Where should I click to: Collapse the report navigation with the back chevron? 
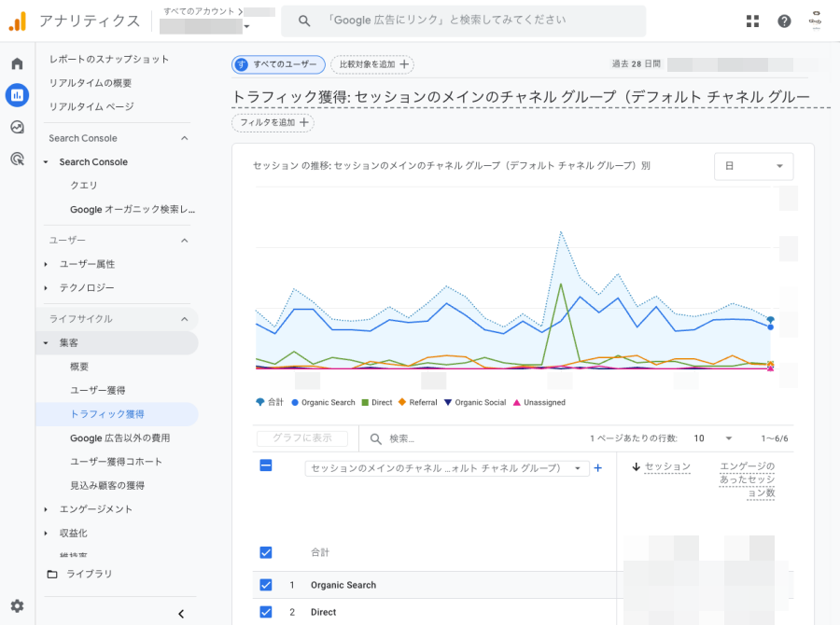coord(181,614)
